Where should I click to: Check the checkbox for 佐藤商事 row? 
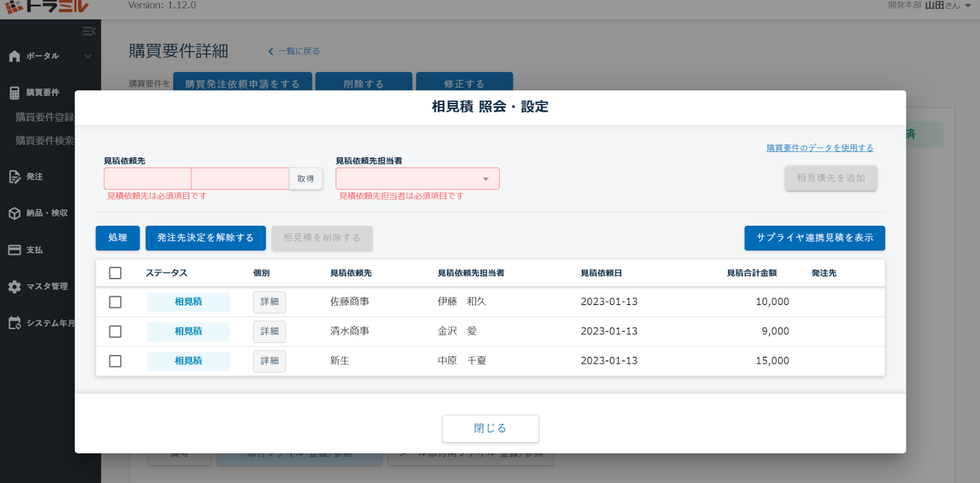click(x=115, y=302)
